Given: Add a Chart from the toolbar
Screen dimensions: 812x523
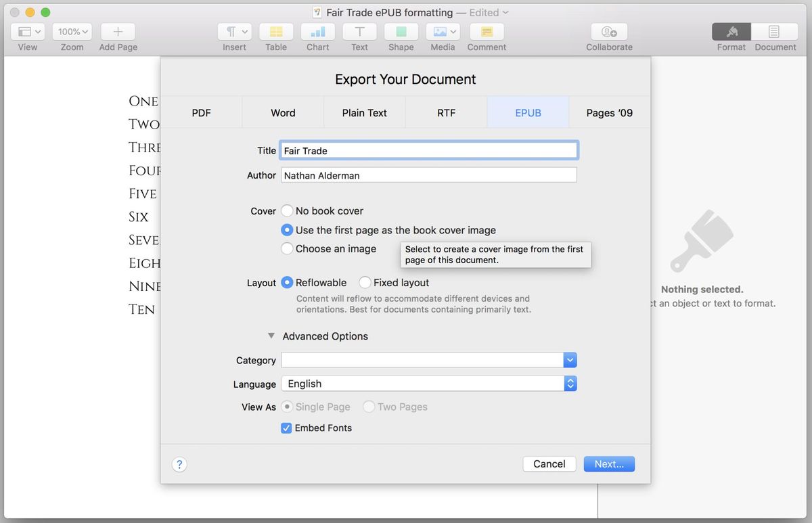Looking at the screenshot, I should point(317,31).
